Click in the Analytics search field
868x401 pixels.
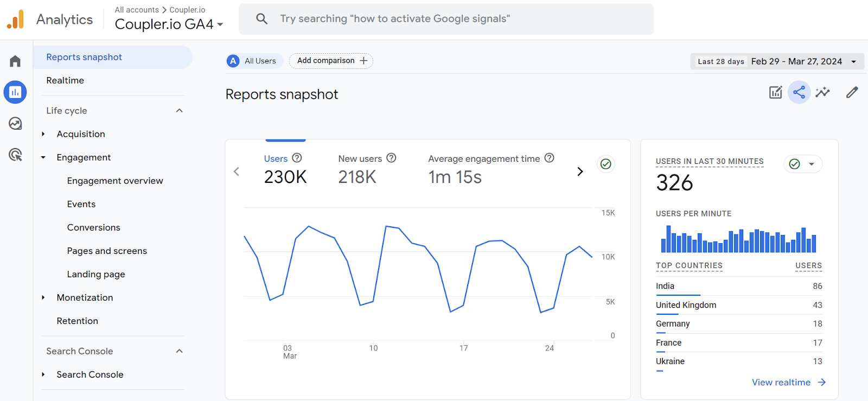pos(446,19)
